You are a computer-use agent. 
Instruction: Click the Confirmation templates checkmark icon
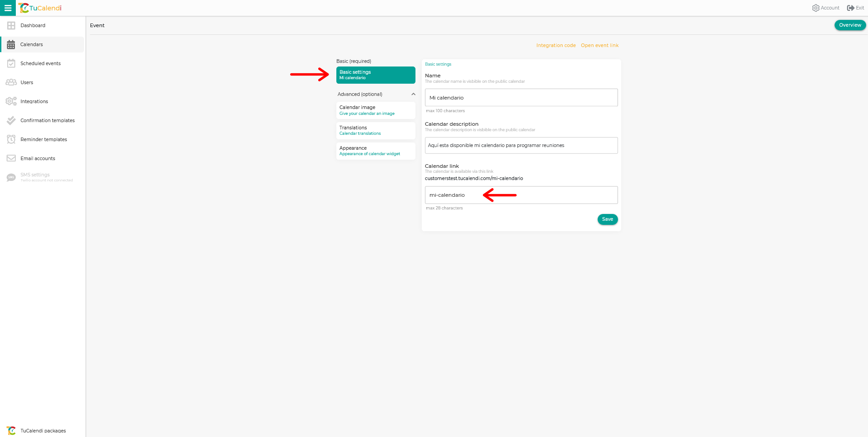[x=11, y=120]
